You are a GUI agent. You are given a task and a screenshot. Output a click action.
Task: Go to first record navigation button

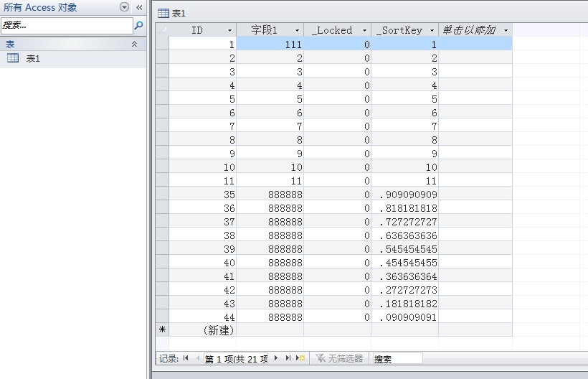(x=186, y=358)
